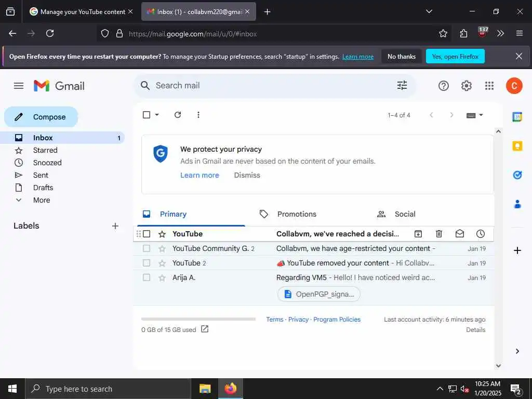Open account activity Details link

[x=476, y=330]
